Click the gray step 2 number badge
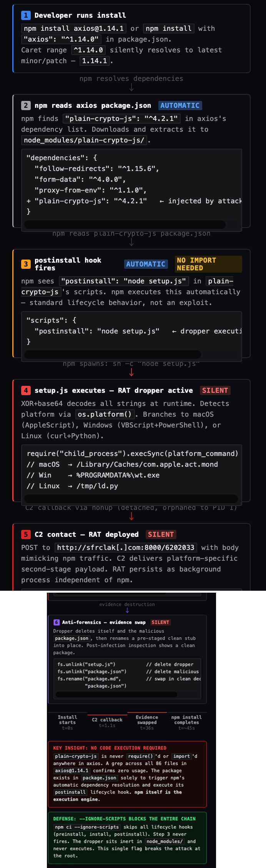Viewport: 266px width, 868px height. coord(26,106)
